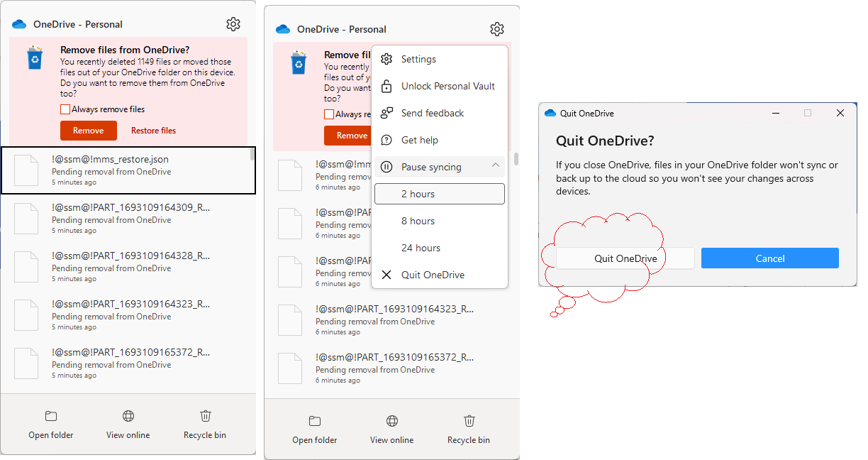Tick Always remove checkbox in middle panel
Viewport: 868px width, 460px height.
coord(329,114)
